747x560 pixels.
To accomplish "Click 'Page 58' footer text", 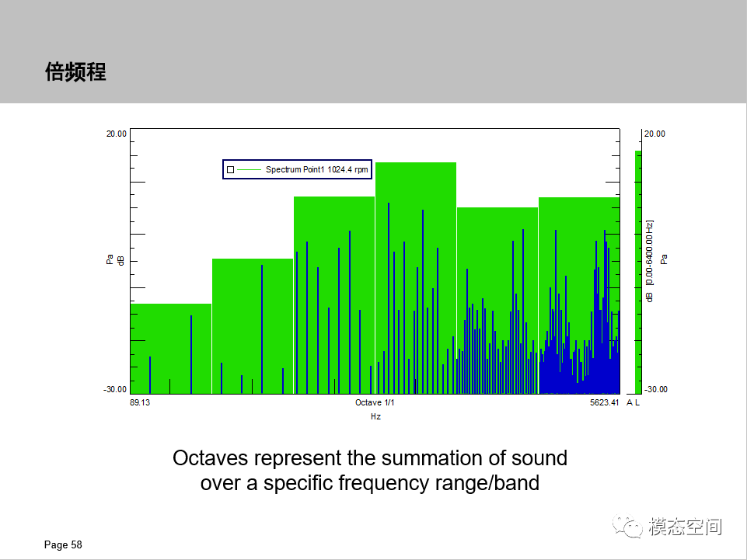I will tap(63, 544).
